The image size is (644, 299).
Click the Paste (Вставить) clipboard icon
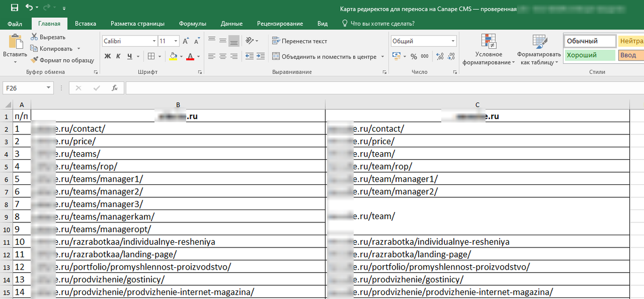(x=14, y=42)
